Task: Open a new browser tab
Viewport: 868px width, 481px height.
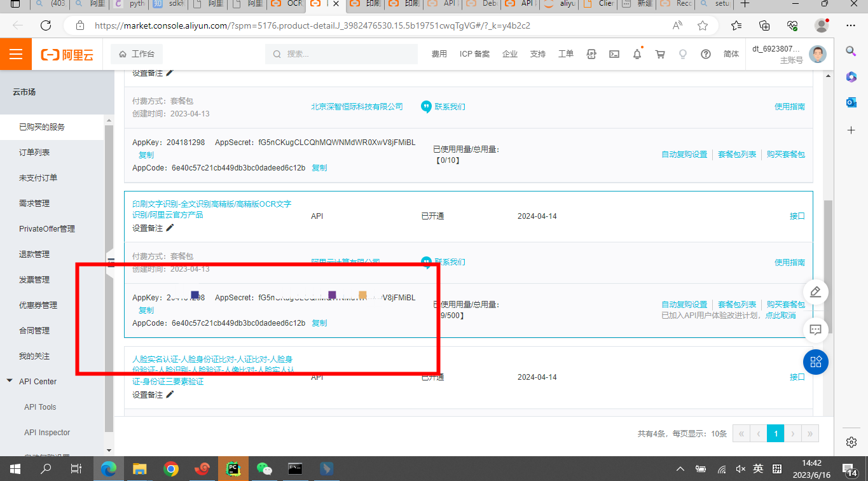Action: point(745,4)
